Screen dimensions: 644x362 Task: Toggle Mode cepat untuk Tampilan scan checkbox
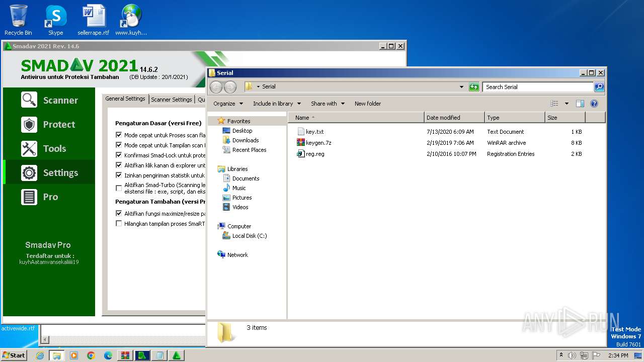click(x=119, y=145)
